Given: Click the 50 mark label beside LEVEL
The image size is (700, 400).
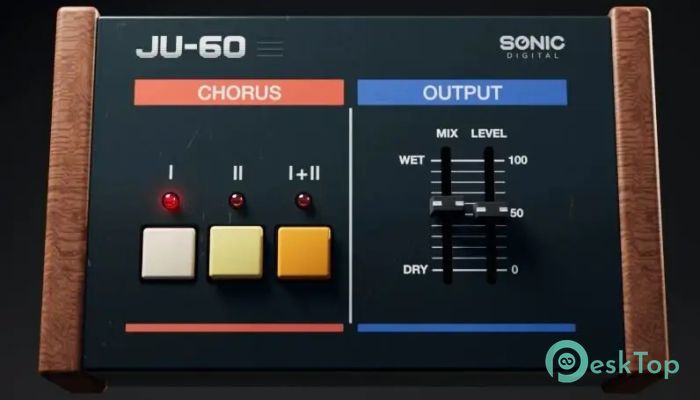Looking at the screenshot, I should tap(517, 213).
